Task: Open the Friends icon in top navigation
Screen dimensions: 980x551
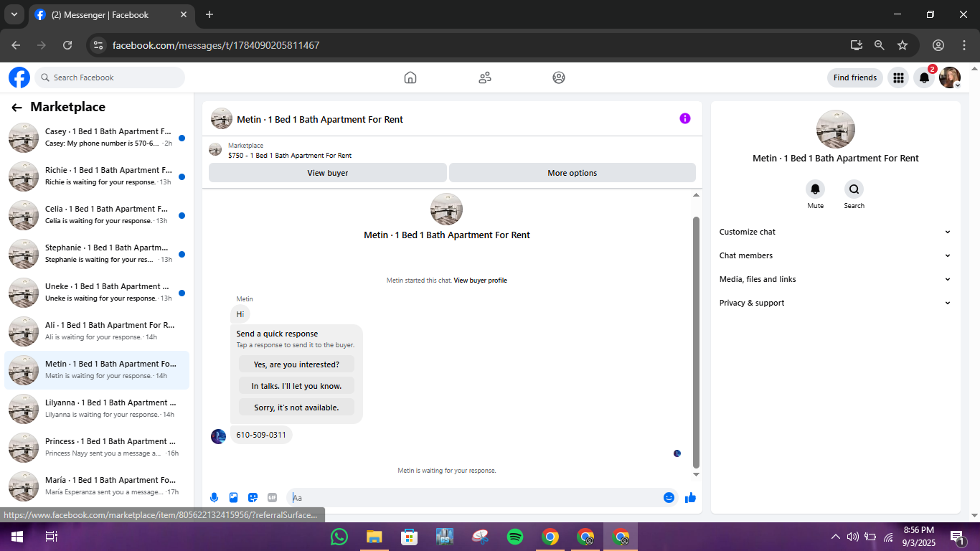Action: (485, 77)
